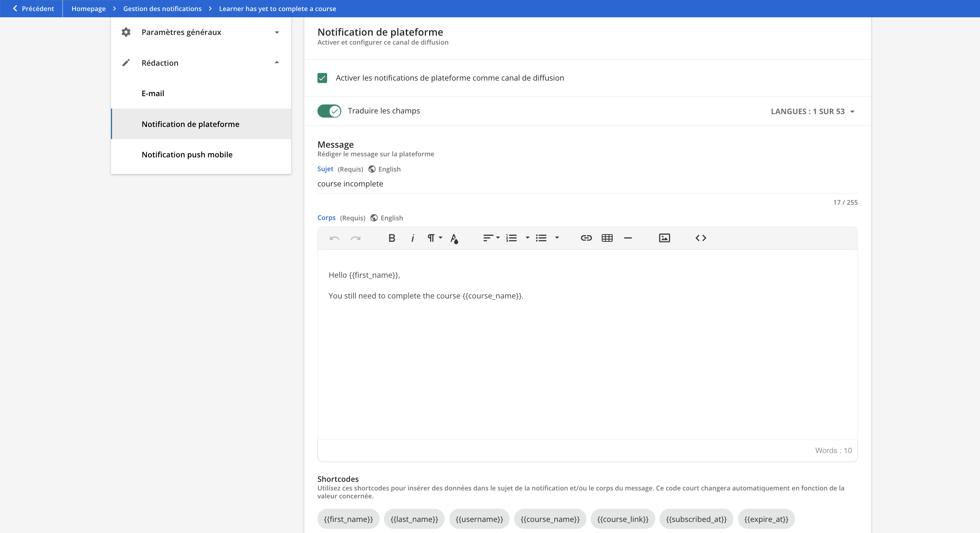This screenshot has height=533, width=980.
Task: Click the Words : 10 counter
Action: 833,450
